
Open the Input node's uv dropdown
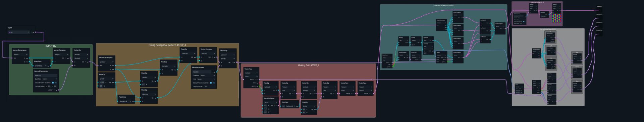(19, 32)
